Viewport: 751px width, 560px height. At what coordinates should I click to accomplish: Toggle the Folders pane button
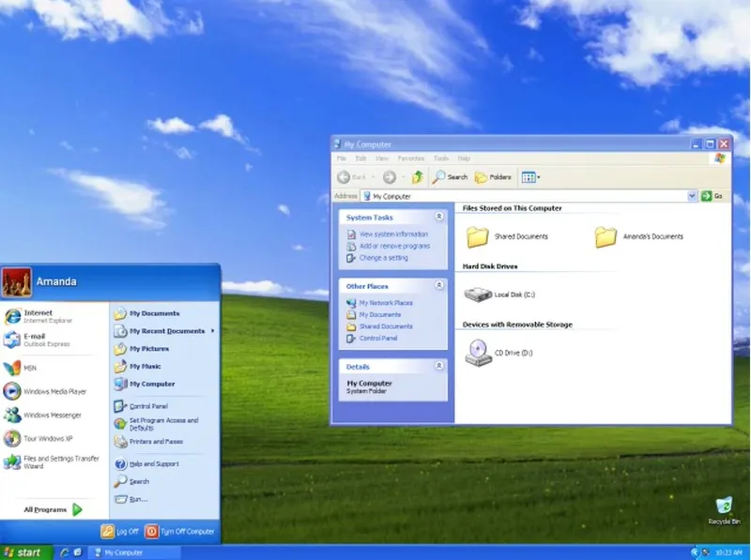click(x=493, y=177)
